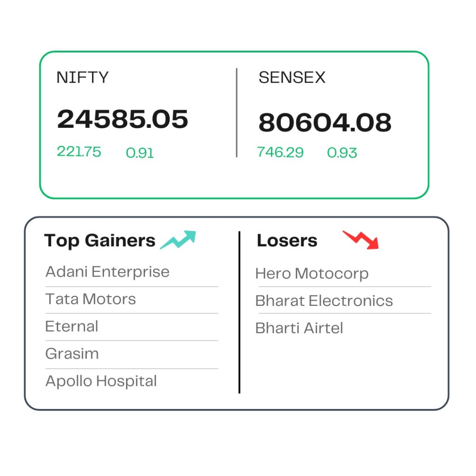Click NIFTY percent change 0.91

pyautogui.click(x=140, y=152)
